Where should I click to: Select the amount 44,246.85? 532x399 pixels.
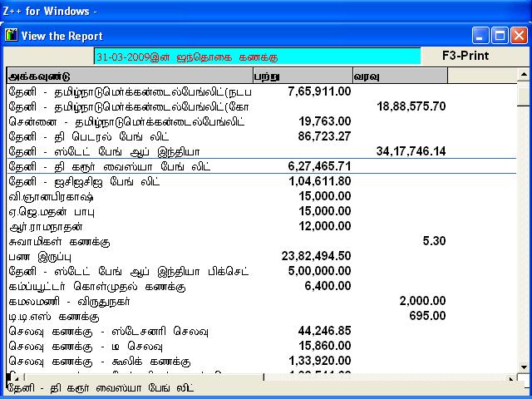coord(324,331)
